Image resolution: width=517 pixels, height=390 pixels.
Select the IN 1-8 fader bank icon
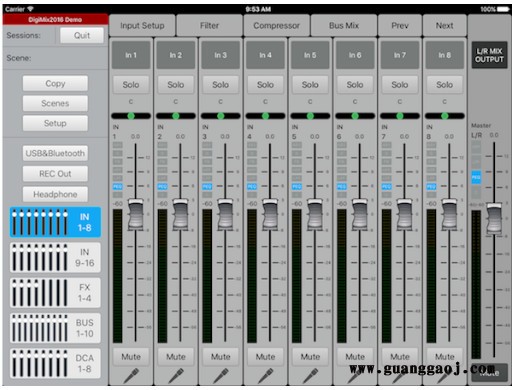[55, 222]
